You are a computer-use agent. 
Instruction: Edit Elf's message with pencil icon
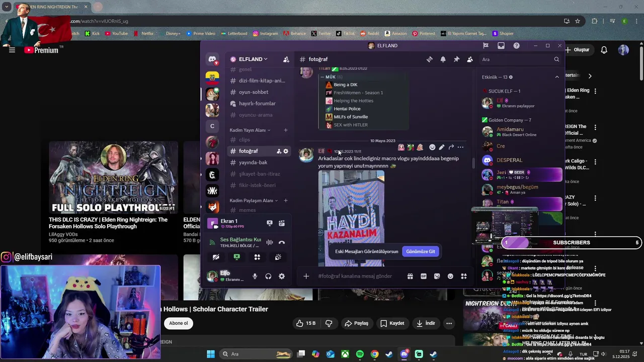click(442, 147)
